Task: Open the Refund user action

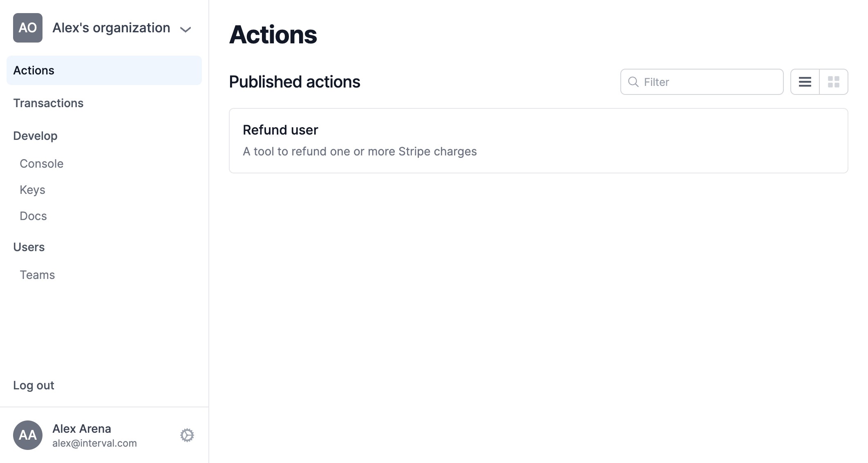Action: (538, 141)
